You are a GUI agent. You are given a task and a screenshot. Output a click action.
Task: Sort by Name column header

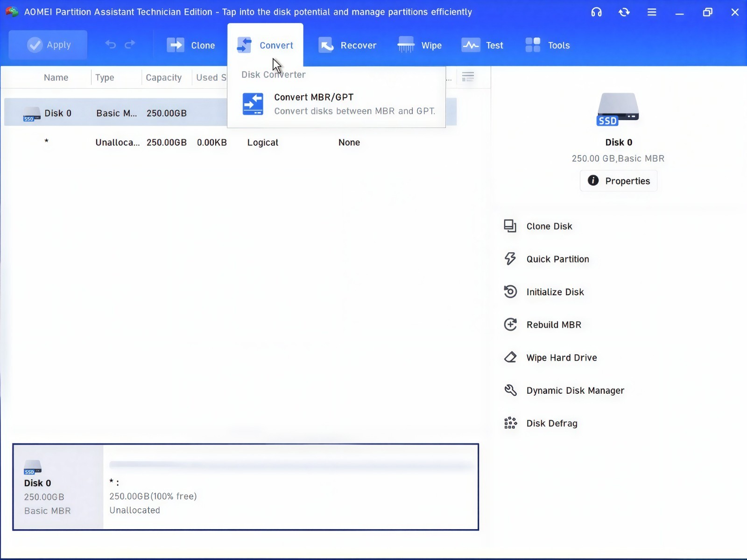(x=56, y=78)
